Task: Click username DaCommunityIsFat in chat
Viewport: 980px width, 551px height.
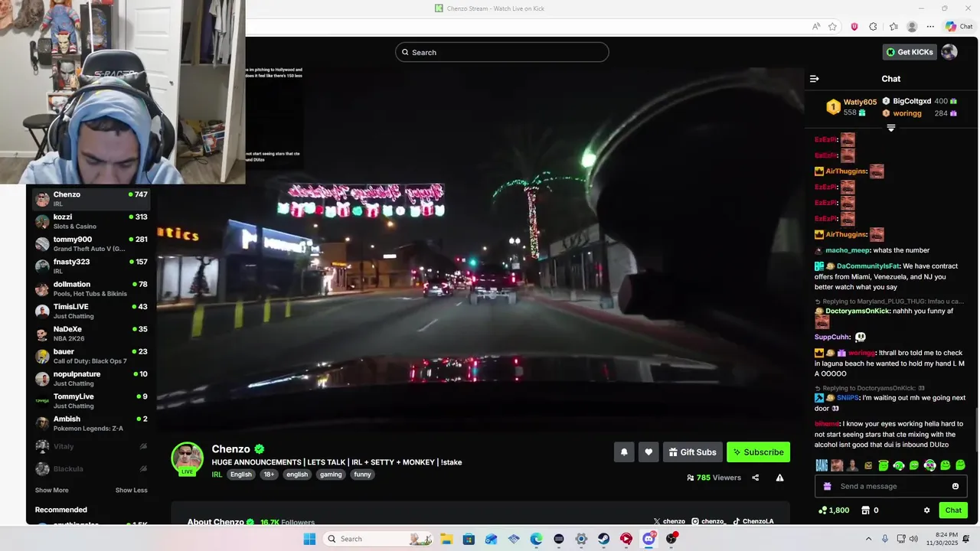Action: point(868,266)
